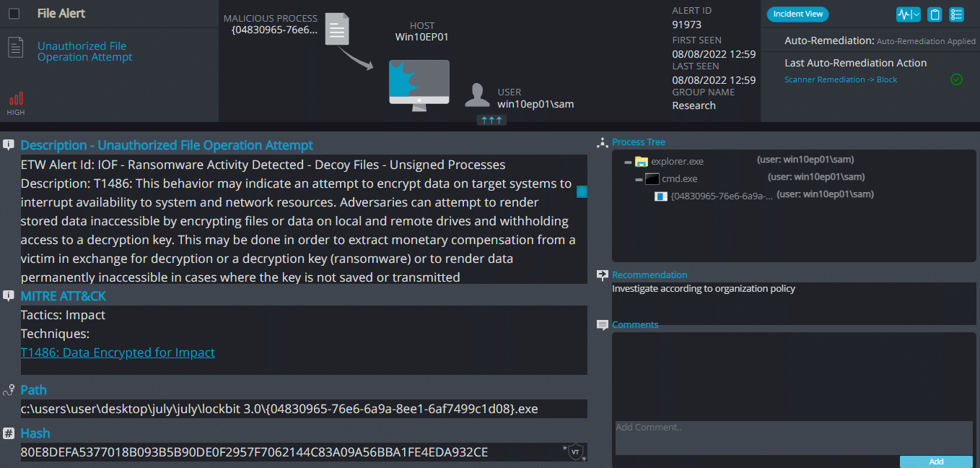The image size is (980, 468).
Task: Click the file alert document icon
Action: (x=16, y=47)
